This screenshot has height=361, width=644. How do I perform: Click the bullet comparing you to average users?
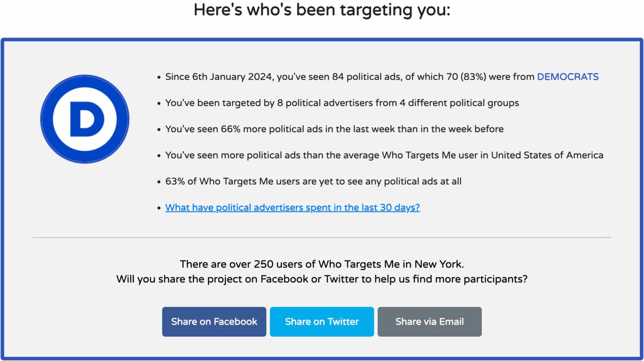[383, 155]
